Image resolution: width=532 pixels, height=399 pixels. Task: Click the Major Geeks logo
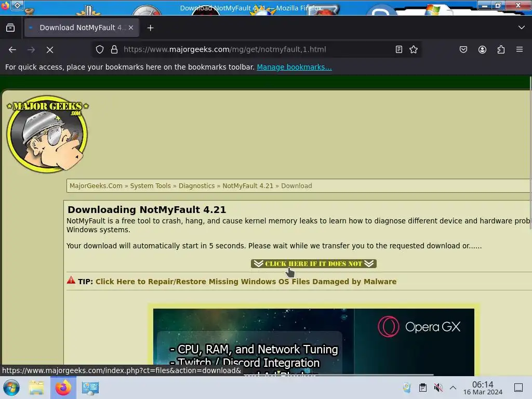click(x=47, y=134)
